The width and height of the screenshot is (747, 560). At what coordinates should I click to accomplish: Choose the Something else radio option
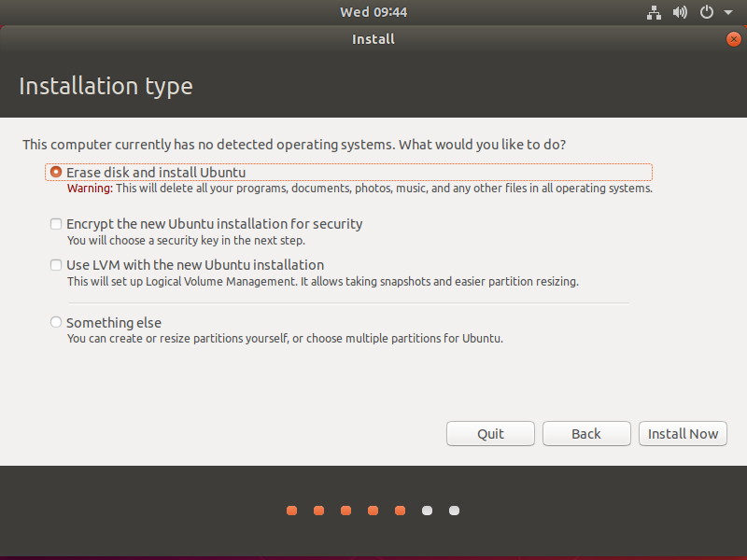57,323
